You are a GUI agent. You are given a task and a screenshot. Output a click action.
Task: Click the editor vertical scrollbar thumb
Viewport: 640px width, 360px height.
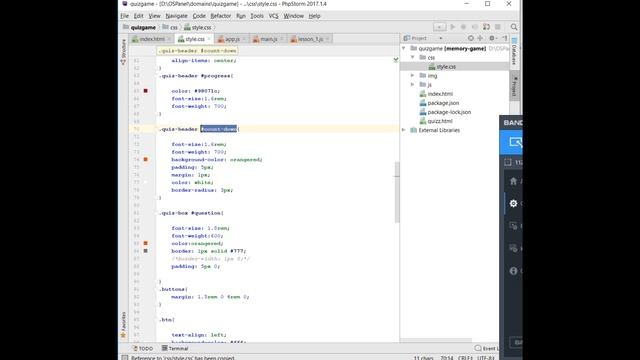[396, 192]
